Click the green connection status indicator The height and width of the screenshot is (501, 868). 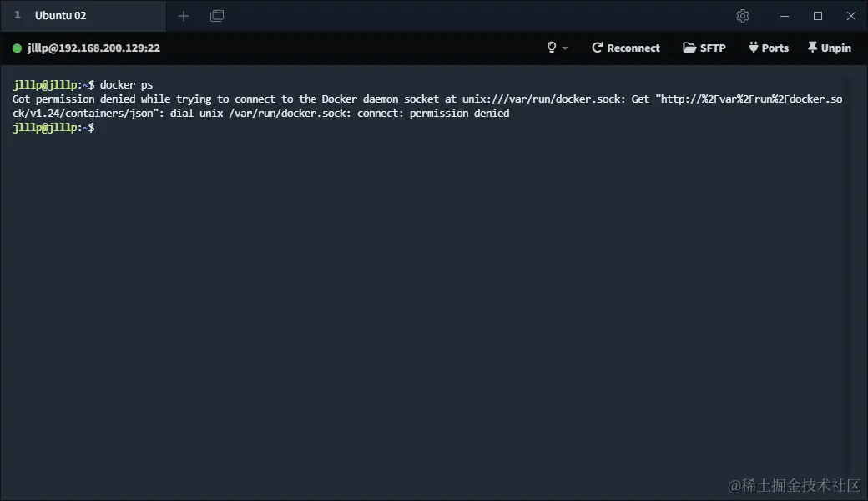[x=18, y=48]
